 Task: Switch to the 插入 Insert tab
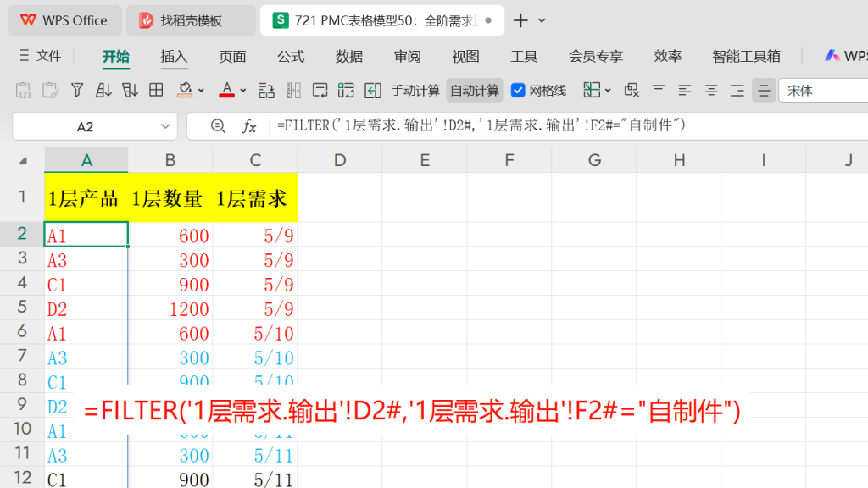(174, 57)
